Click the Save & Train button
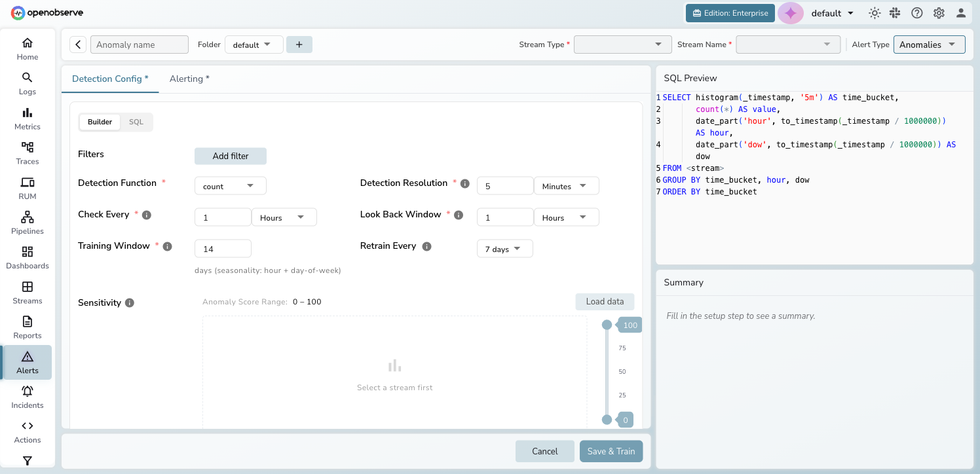 pos(611,451)
